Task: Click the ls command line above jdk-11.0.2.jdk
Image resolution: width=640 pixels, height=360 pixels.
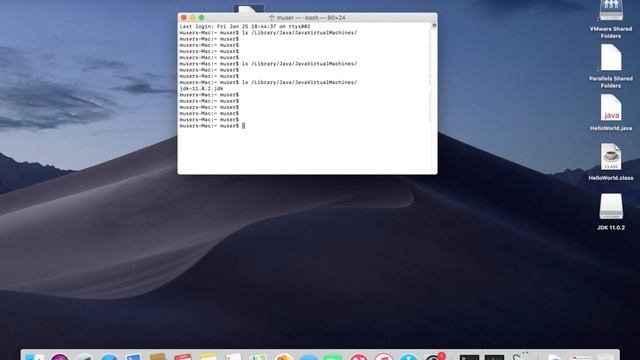Action: tap(268, 82)
